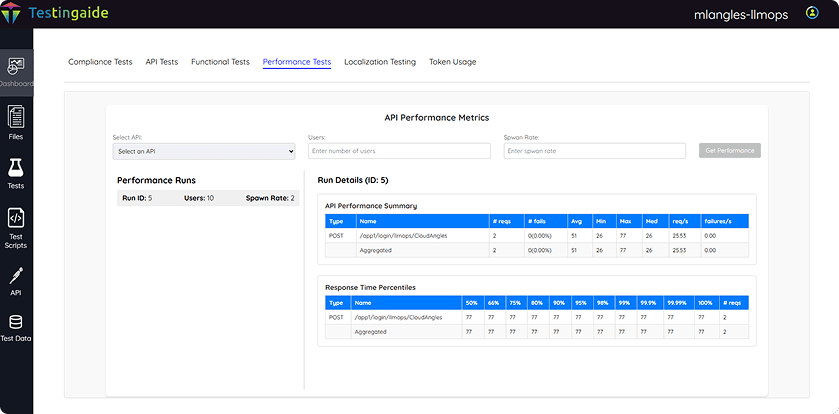
Task: Open the Files sidebar icon
Action: 16,117
